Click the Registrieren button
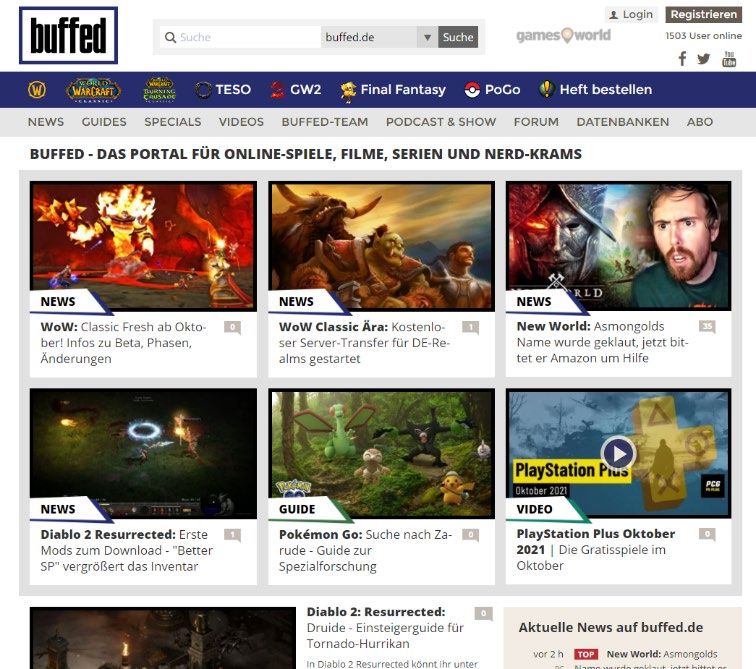The width and height of the screenshot is (756, 669). point(703,14)
